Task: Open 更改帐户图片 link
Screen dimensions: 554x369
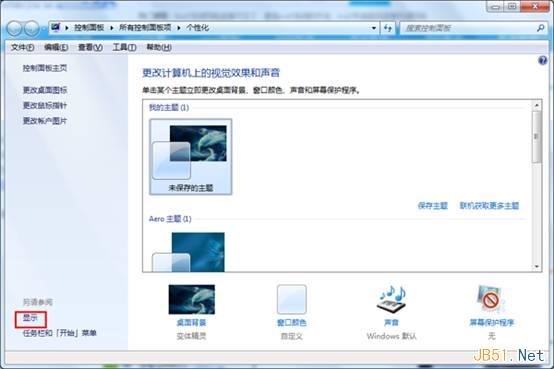Action: point(45,121)
